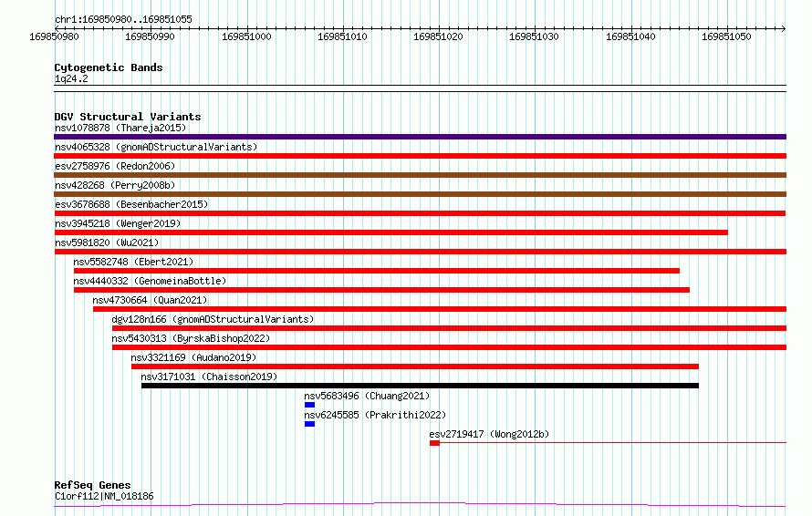Open variant nsv5981820 (Wu2021) label
Image resolution: width=812 pixels, height=516 pixels.
(107, 243)
